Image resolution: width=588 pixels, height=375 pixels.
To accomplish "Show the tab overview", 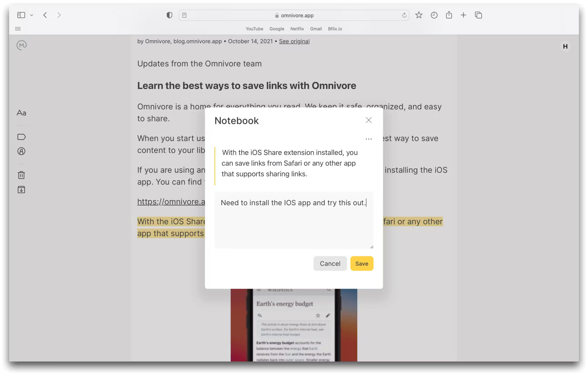I will point(478,15).
